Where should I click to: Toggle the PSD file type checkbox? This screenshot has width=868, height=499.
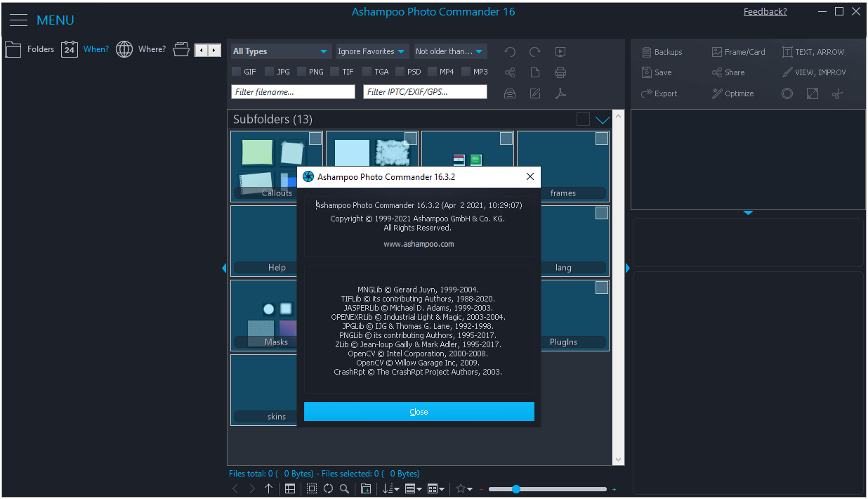[x=400, y=72]
